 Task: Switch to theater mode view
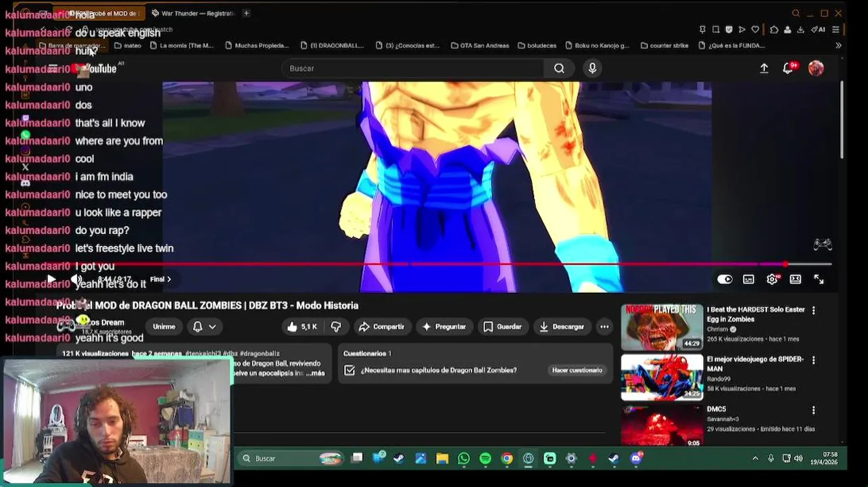point(796,279)
